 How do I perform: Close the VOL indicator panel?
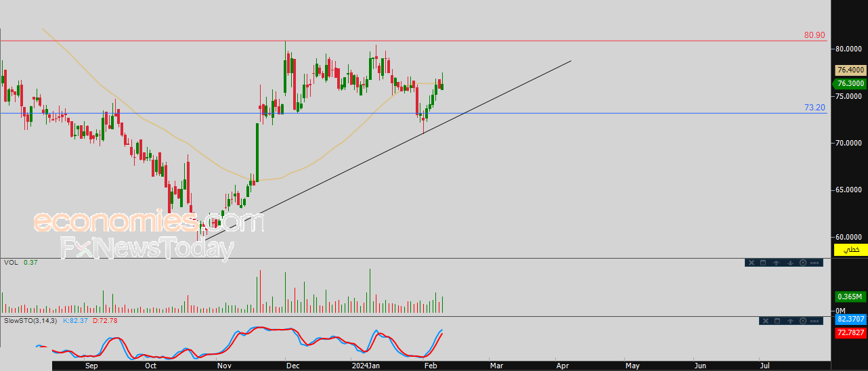coord(752,263)
